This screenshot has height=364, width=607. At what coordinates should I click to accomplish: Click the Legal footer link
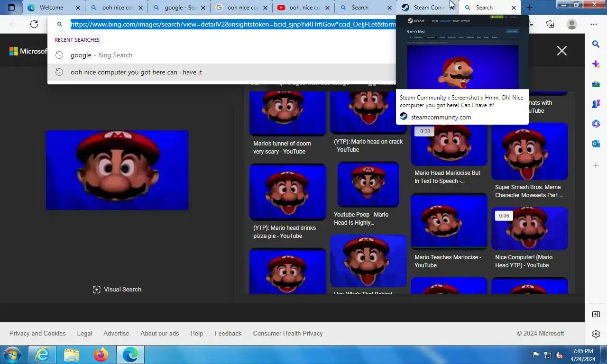coord(85,334)
